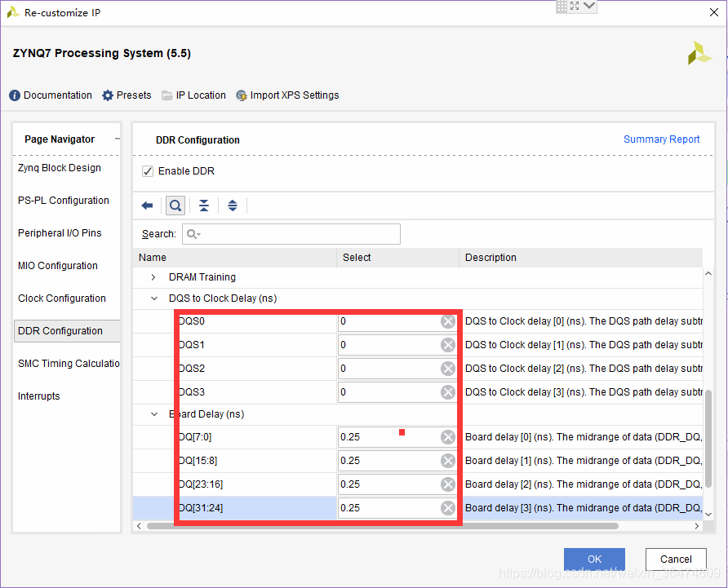Viewport: 728px width, 588px height.
Task: Open the Documentation info link
Action: coord(51,95)
